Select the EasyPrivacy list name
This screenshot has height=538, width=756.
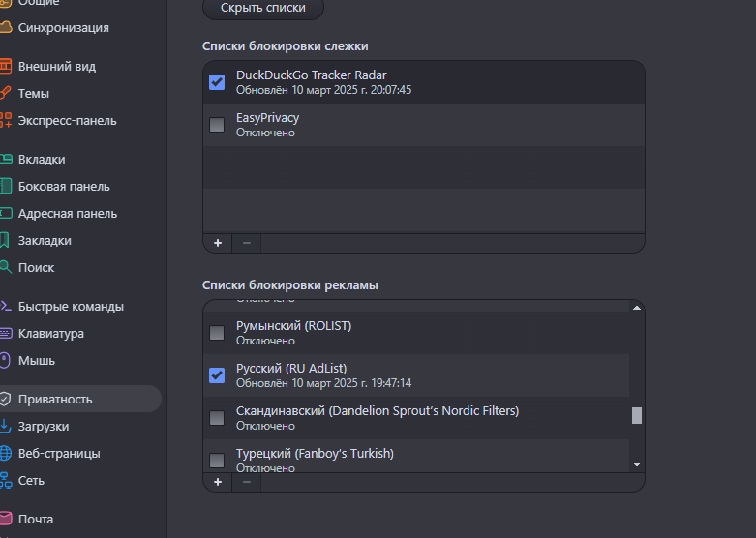(x=267, y=118)
